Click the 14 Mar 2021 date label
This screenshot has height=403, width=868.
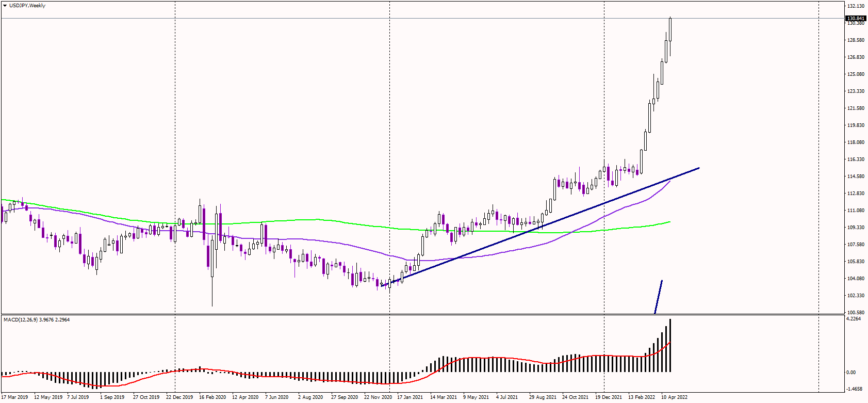click(444, 397)
